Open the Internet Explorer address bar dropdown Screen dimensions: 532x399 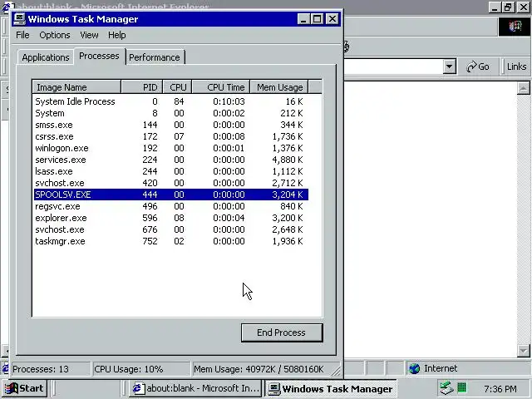click(449, 66)
